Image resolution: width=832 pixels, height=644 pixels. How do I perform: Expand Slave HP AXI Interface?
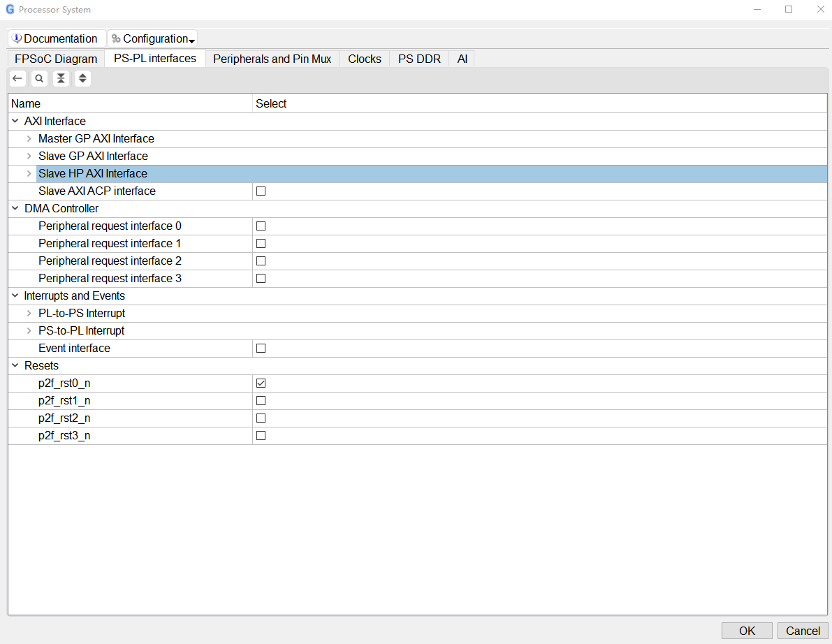[x=29, y=173]
